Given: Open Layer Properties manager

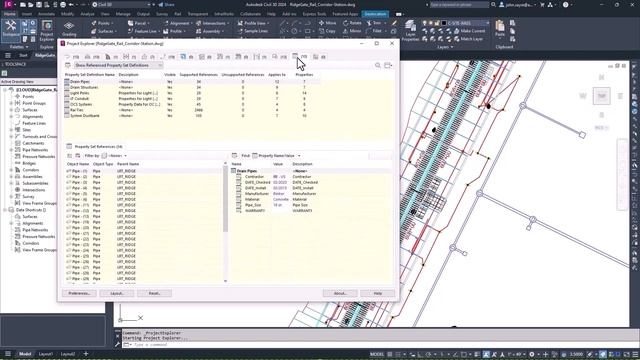Looking at the screenshot, I should tap(410, 31).
